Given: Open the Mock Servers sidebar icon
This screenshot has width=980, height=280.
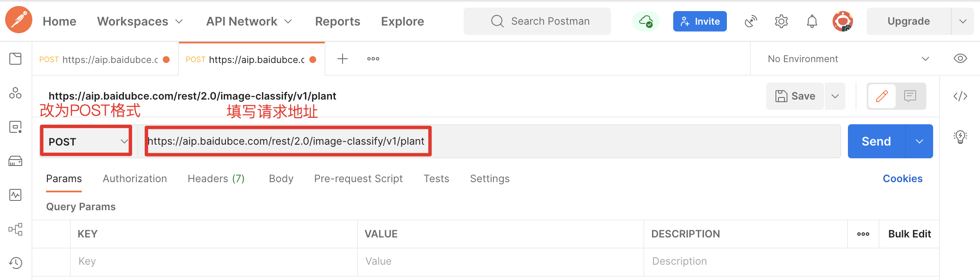Looking at the screenshot, I should [x=15, y=161].
